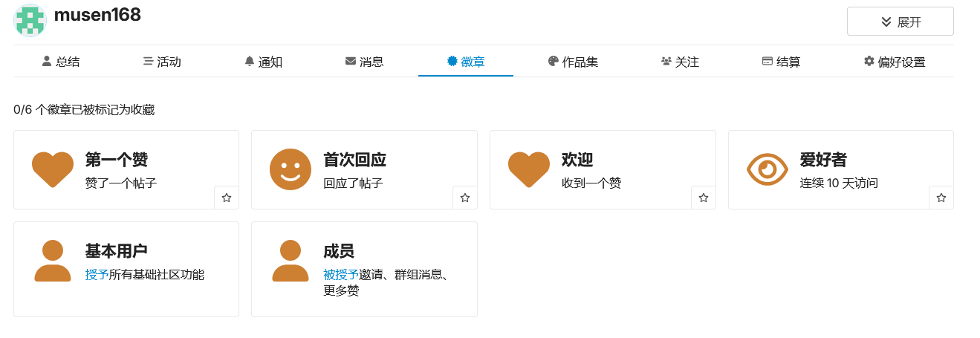This screenshot has width=980, height=338.
Task: Open the 通知 tab
Action: click(x=263, y=62)
